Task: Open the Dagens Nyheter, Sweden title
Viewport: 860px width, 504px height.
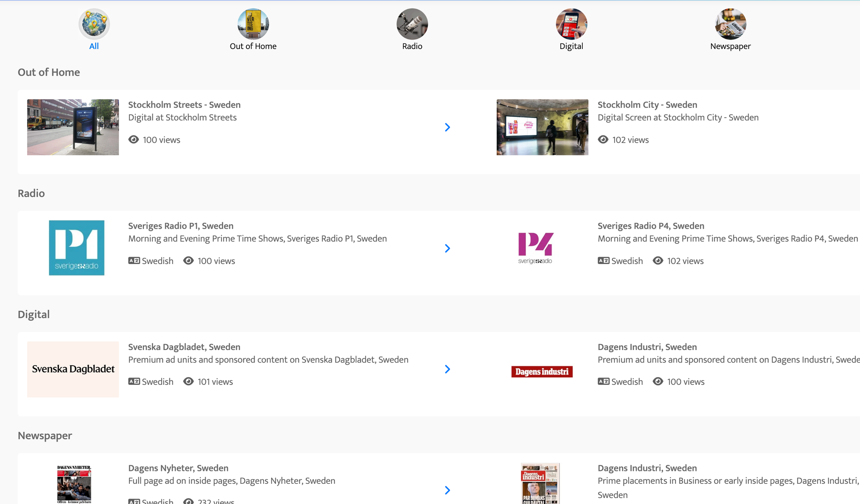Action: click(x=178, y=468)
